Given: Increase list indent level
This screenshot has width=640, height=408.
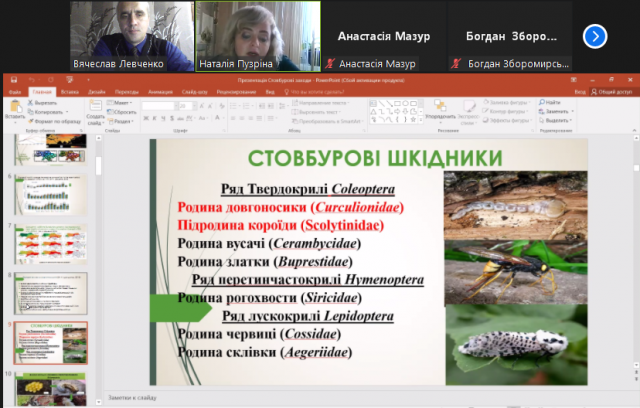Looking at the screenshot, I should pyautogui.click(x=271, y=106).
